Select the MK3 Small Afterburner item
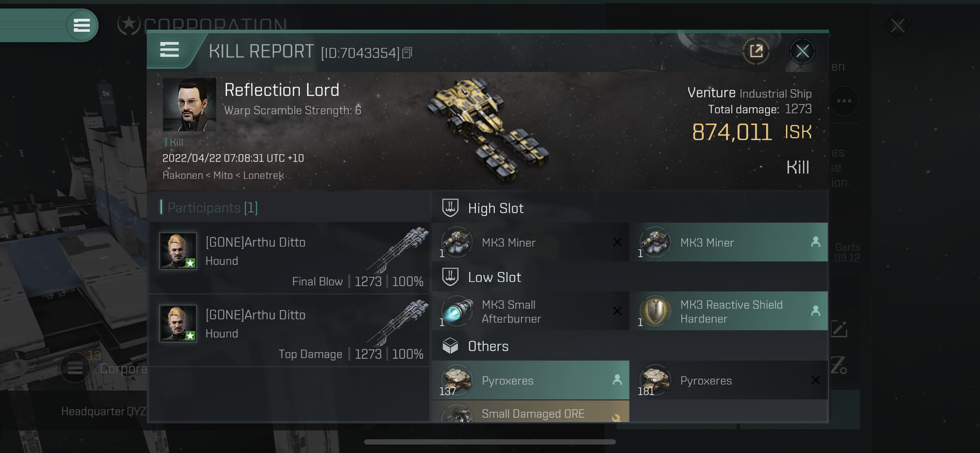 pyautogui.click(x=530, y=311)
